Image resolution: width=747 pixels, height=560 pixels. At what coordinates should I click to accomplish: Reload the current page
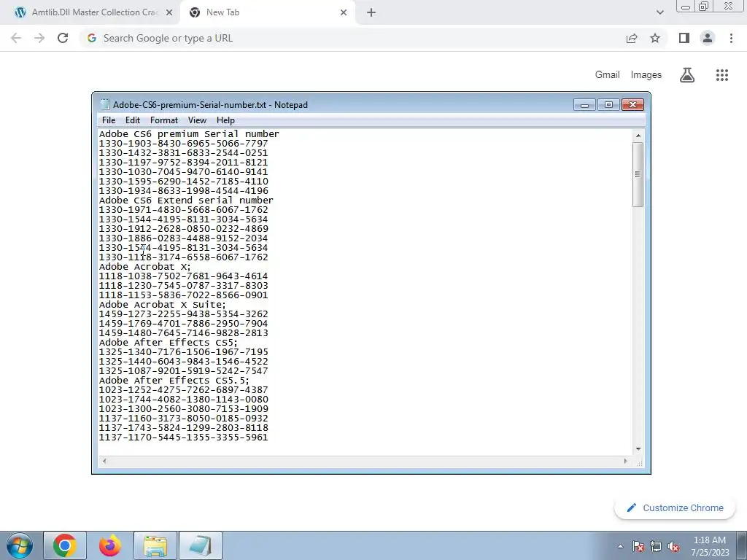click(x=63, y=38)
